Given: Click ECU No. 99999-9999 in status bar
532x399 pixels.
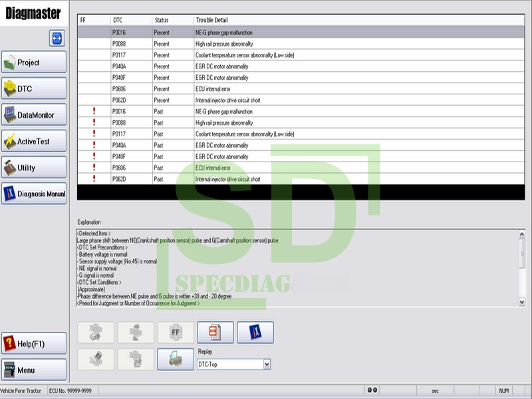Looking at the screenshot, I should (x=70, y=391).
